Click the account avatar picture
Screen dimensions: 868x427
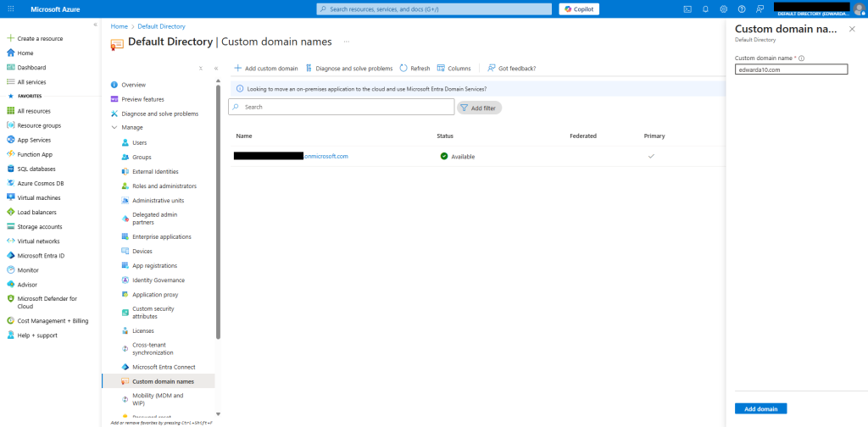coord(860,9)
